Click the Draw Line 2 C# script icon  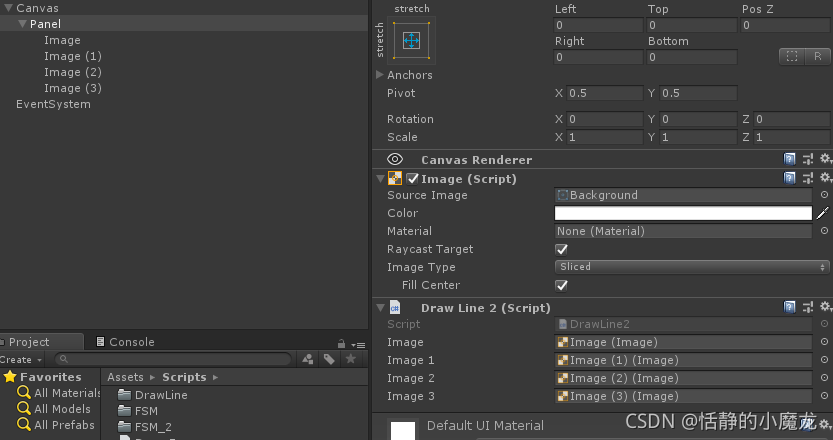(x=395, y=307)
